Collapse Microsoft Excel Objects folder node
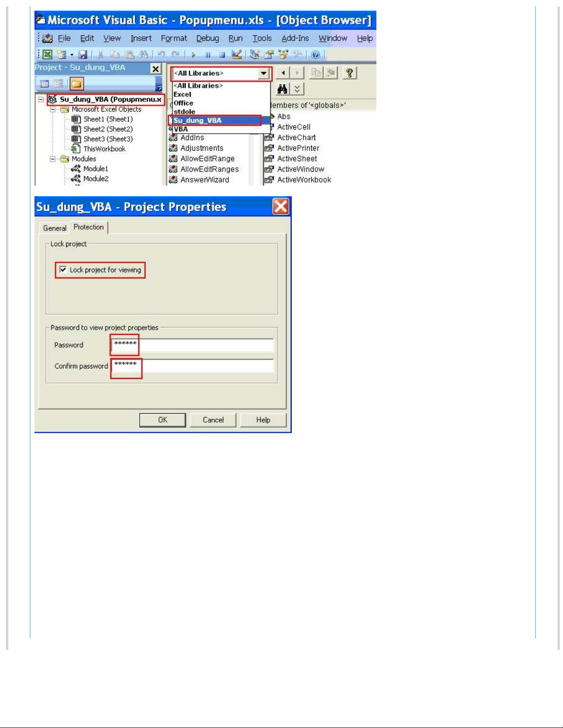The width and height of the screenshot is (563, 728). (53, 109)
